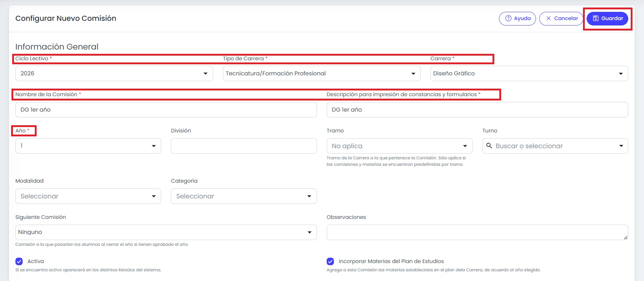Click the magnifier icon in Turno field
Image resolution: width=644 pixels, height=281 pixels.
tap(489, 146)
